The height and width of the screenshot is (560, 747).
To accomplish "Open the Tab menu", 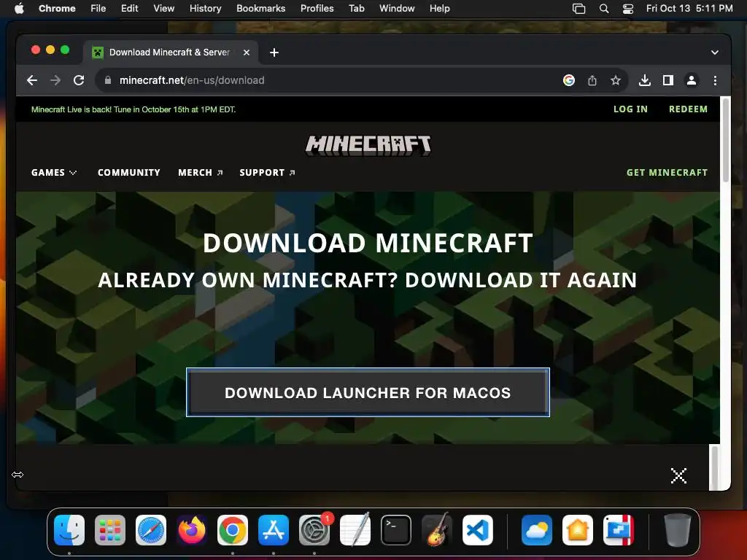I will point(356,9).
